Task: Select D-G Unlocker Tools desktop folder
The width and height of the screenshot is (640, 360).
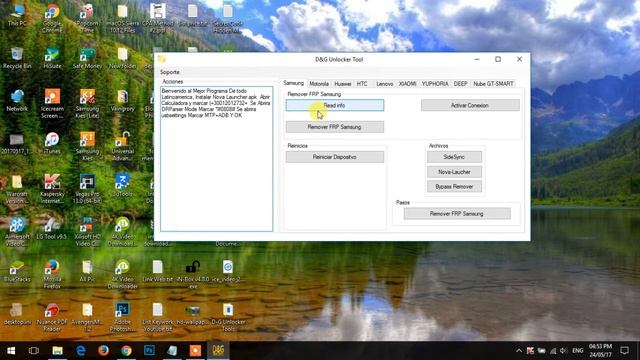Action: [x=228, y=317]
